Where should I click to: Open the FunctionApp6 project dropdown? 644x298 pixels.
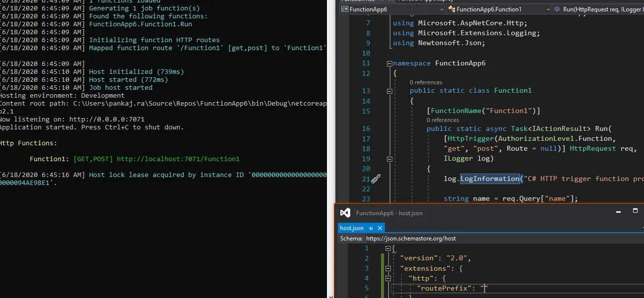click(441, 9)
